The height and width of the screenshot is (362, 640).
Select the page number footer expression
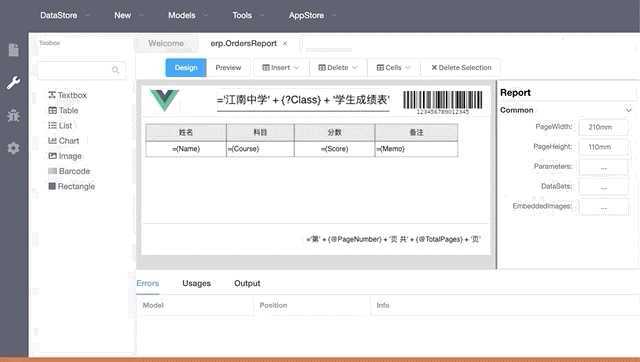pyautogui.click(x=393, y=239)
